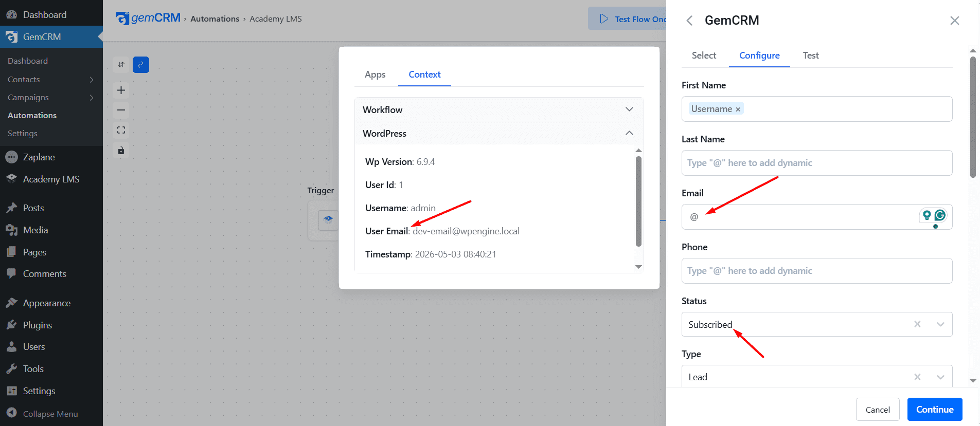
Task: Switch canvas to horizontal layout icon
Action: pos(141,65)
